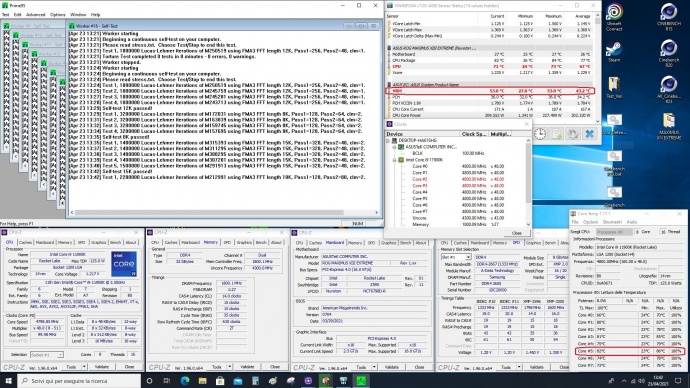Click the Intel Core i9 logo in CPU-Z
The width and height of the screenshot is (690, 388).
point(124,264)
